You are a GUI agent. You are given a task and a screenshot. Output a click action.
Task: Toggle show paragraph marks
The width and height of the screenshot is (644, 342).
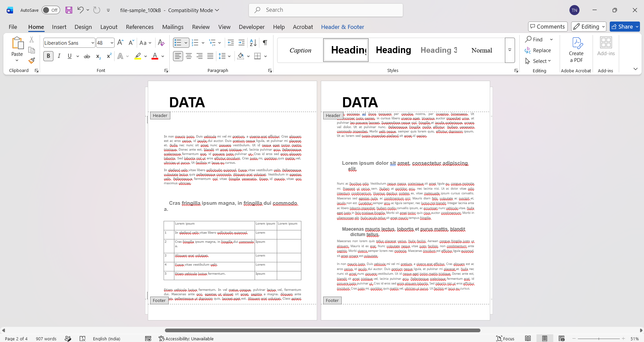point(265,43)
